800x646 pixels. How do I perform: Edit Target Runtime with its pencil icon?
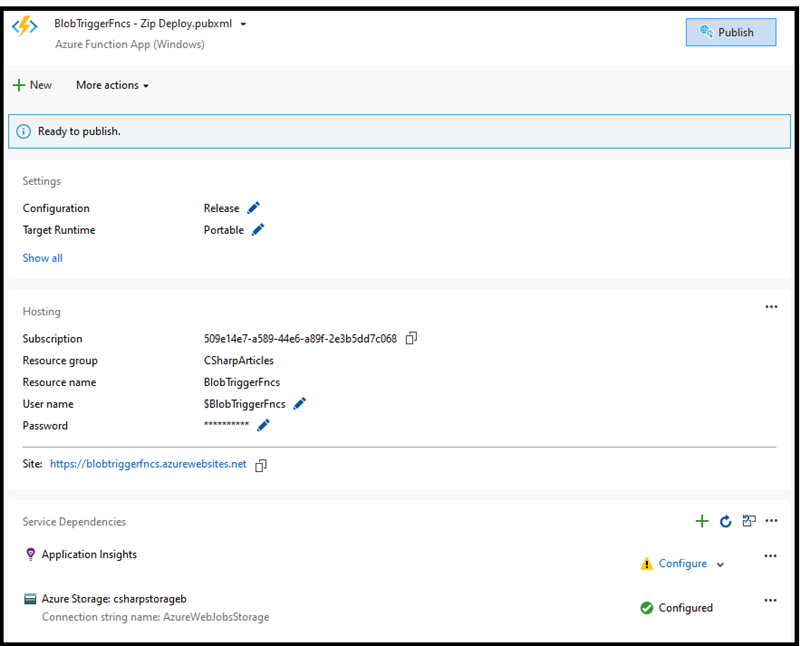click(x=260, y=230)
